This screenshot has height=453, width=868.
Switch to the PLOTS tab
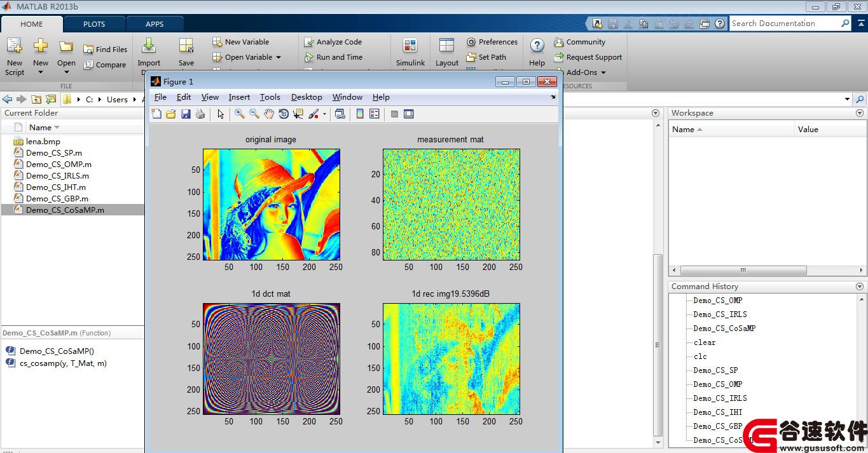[94, 24]
